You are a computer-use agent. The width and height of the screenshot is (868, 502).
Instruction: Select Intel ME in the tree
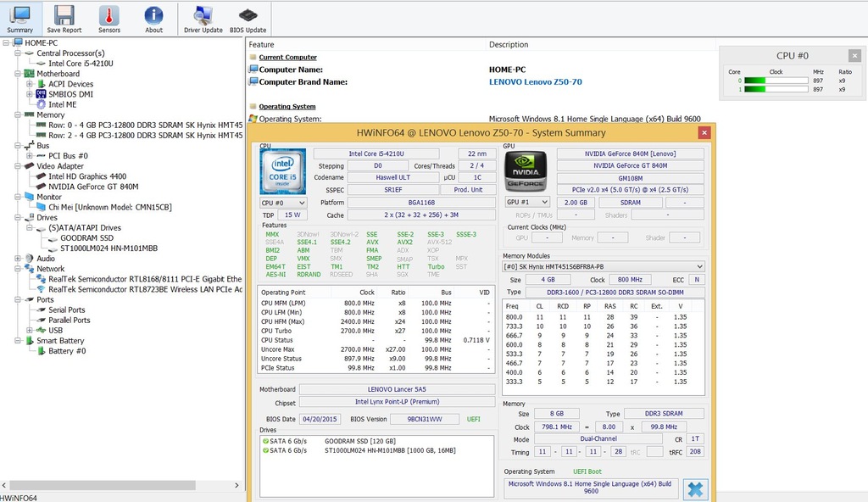(x=63, y=104)
